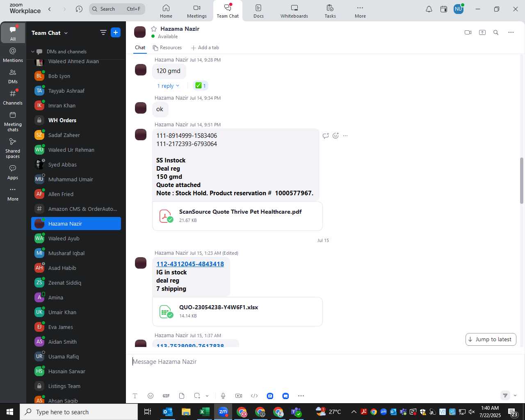Screen dimensions: 525x420
Task: Record an audio message
Action: (x=223, y=396)
